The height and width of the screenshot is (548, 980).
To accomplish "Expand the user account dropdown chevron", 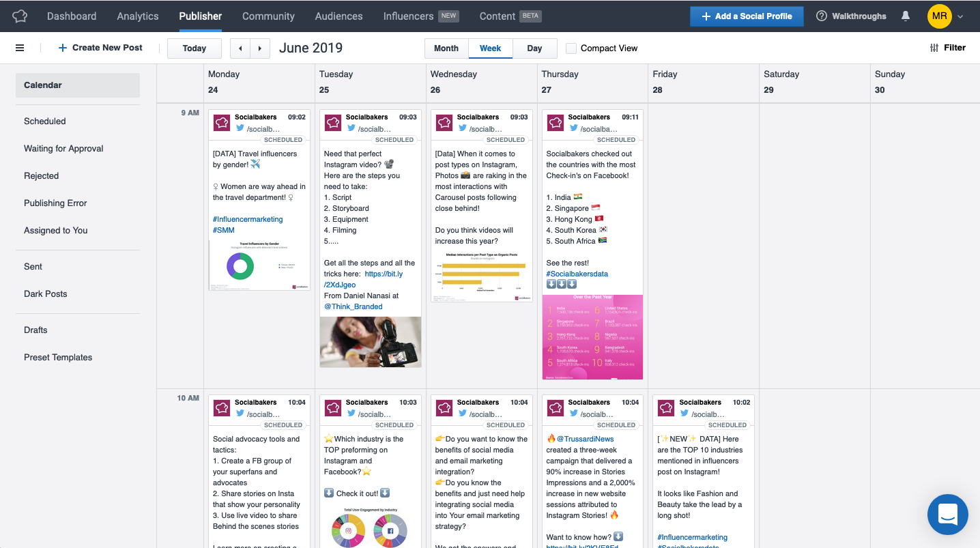I will (x=960, y=16).
